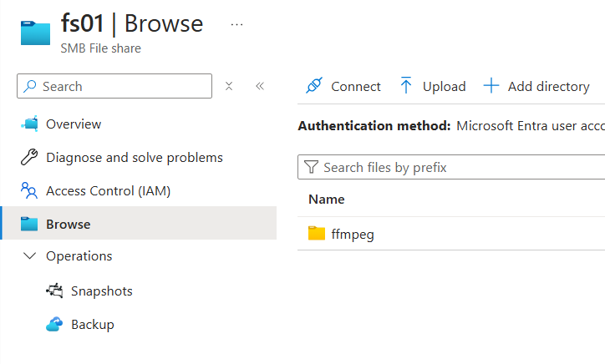Go to Access Control (IAM)
The image size is (605, 364).
[x=108, y=191]
